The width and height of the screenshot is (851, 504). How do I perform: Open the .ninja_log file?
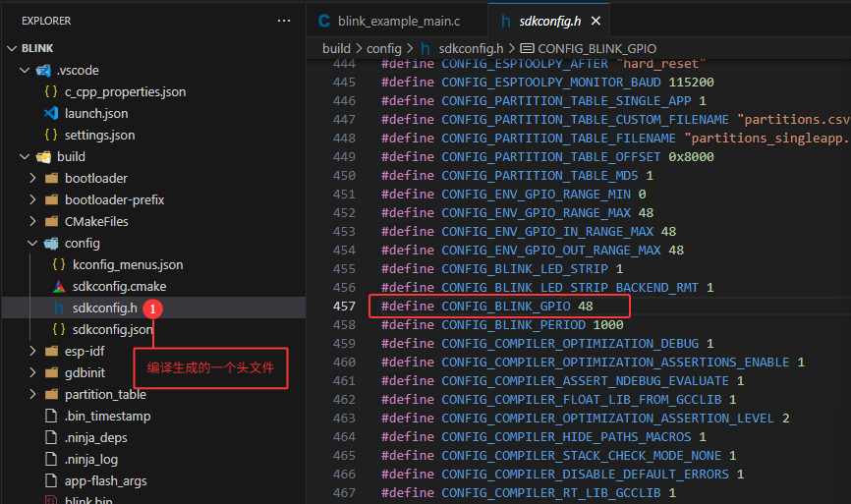pos(91,460)
